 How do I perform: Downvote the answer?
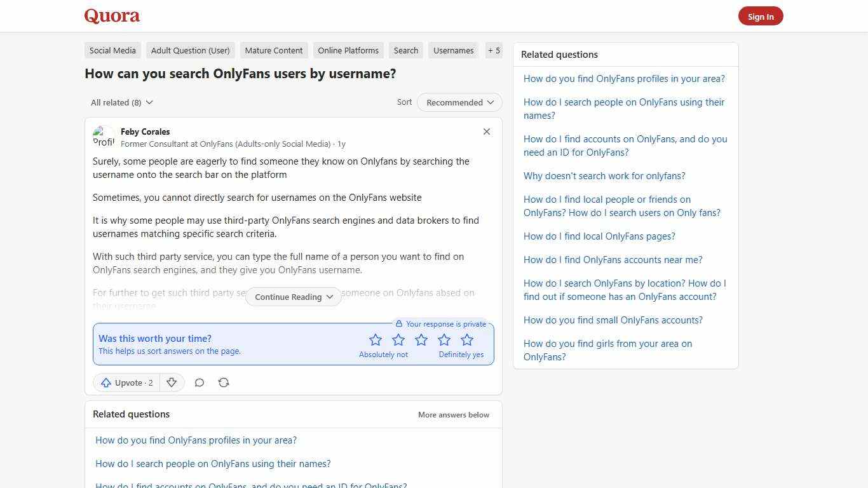coord(172,383)
